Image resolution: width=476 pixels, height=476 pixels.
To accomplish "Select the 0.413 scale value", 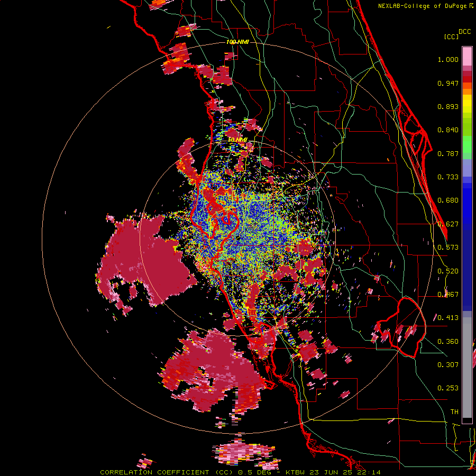I will click(x=448, y=318).
